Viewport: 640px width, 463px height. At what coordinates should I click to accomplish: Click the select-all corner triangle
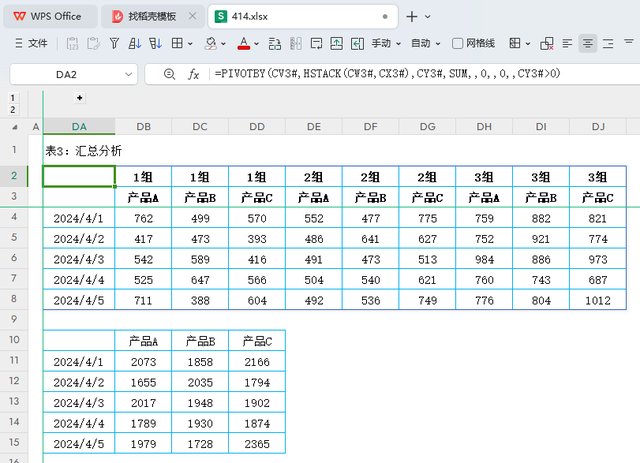point(15,127)
